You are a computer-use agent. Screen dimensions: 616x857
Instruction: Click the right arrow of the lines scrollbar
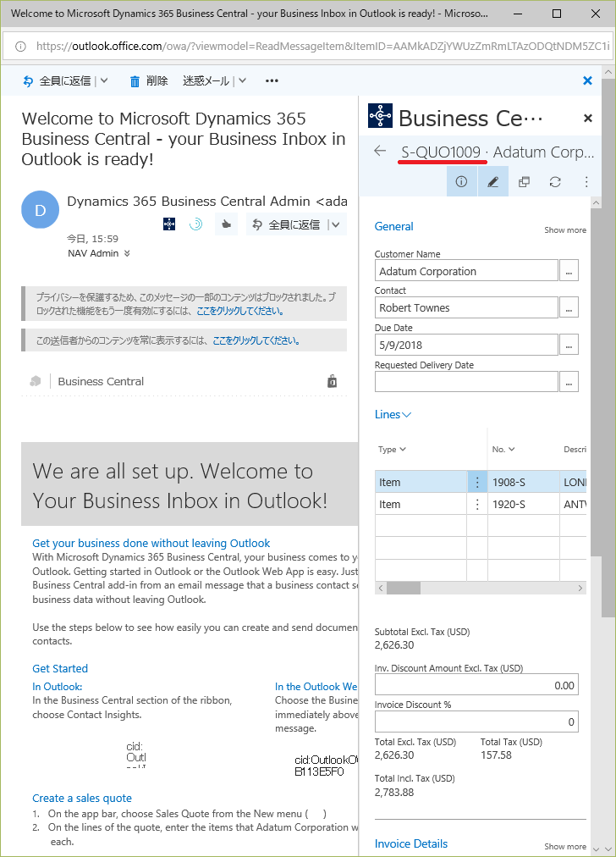580,588
